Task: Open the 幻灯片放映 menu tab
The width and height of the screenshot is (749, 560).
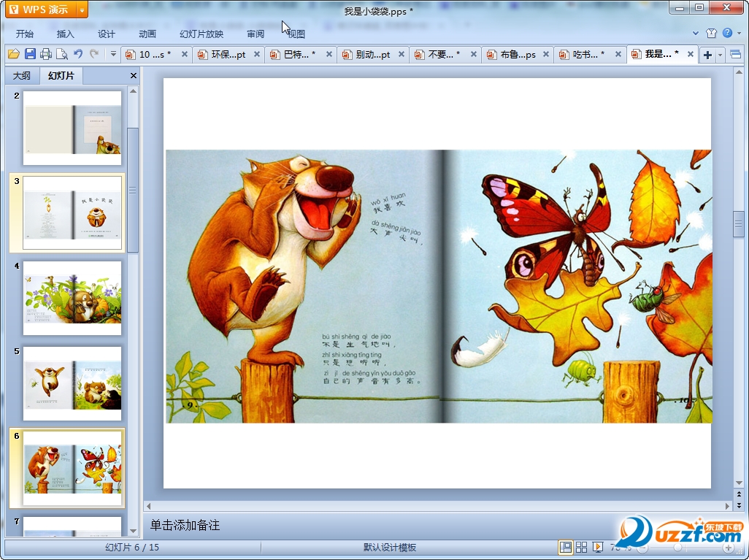Action: tap(201, 34)
